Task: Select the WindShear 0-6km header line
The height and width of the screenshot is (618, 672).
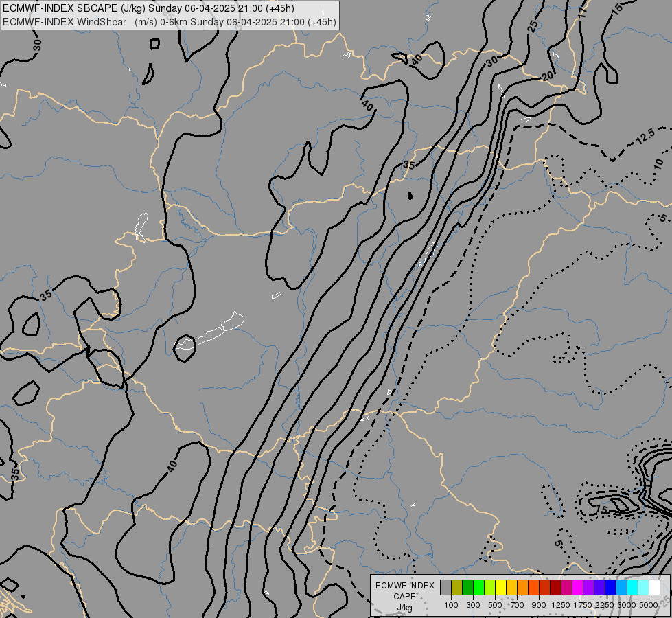Action: pos(170,22)
